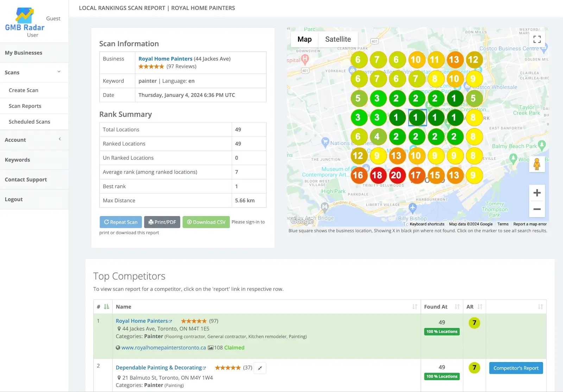This screenshot has width=563, height=392.
Task: Open Create Scan in sidebar
Action: [34, 90]
